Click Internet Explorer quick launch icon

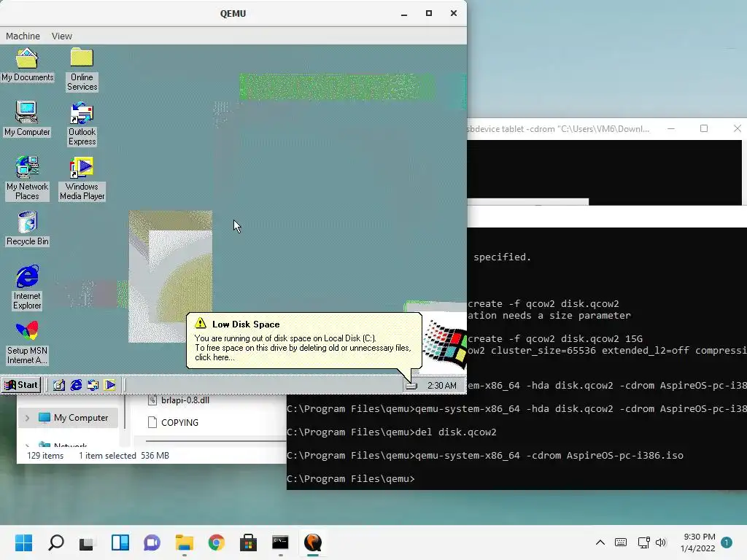pyautogui.click(x=76, y=385)
